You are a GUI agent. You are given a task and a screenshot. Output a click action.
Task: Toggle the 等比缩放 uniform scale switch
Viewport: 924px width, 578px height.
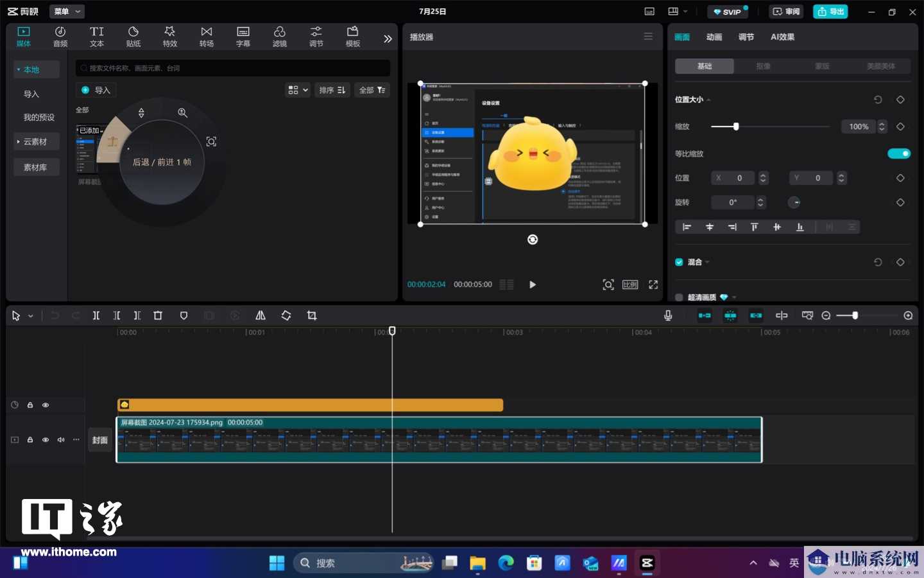pyautogui.click(x=898, y=153)
